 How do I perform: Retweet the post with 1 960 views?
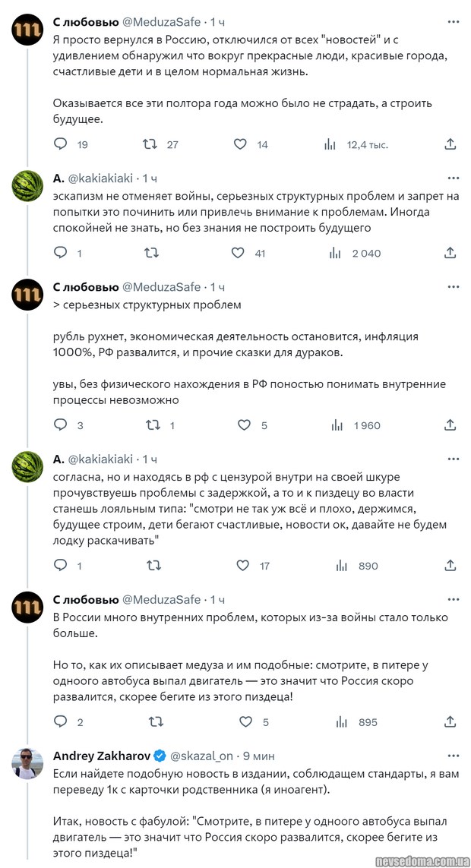(x=153, y=425)
